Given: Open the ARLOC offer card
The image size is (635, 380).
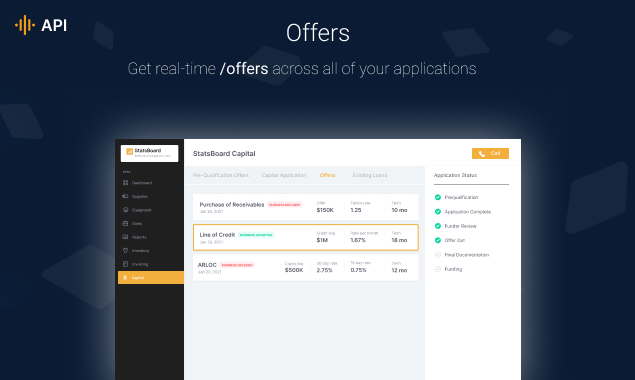Looking at the screenshot, I should pyautogui.click(x=306, y=267).
